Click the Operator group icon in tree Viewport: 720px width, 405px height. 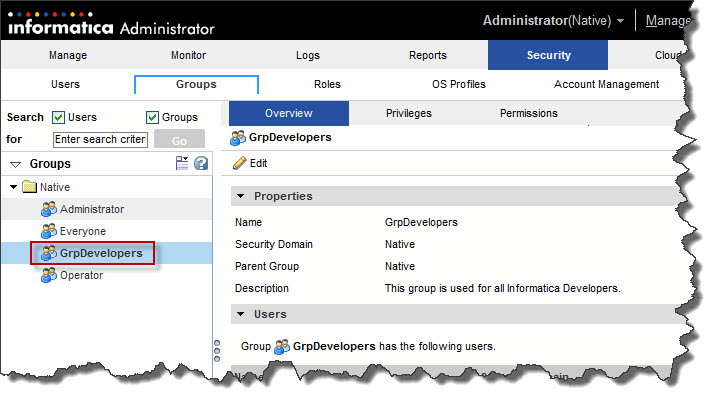(49, 275)
